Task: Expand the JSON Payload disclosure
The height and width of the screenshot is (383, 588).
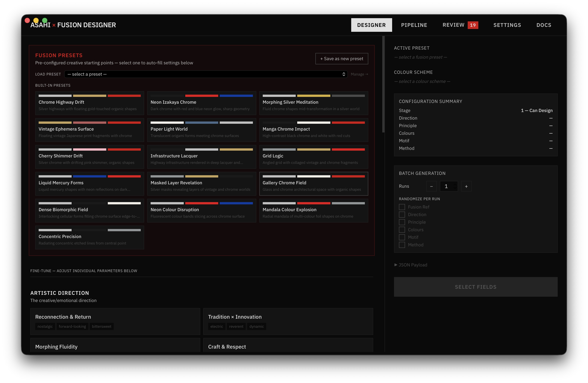Action: [411, 265]
